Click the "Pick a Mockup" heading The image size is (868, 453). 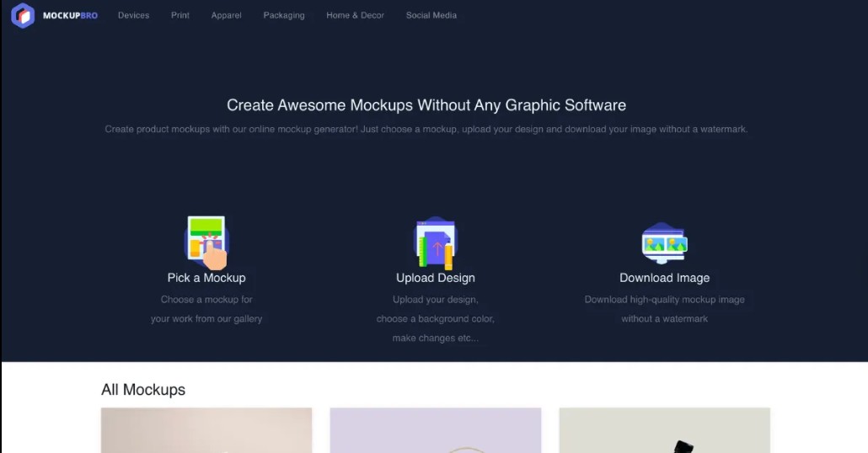point(206,278)
